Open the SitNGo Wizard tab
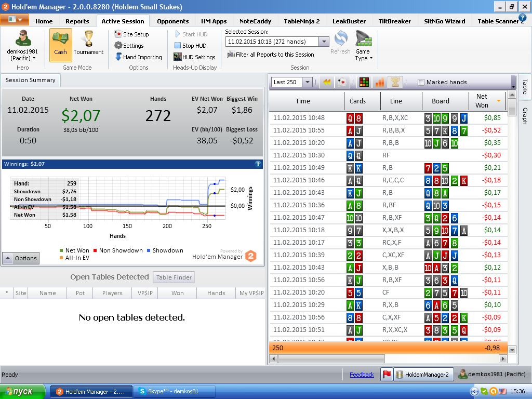This screenshot has width=532, height=399. (x=445, y=21)
